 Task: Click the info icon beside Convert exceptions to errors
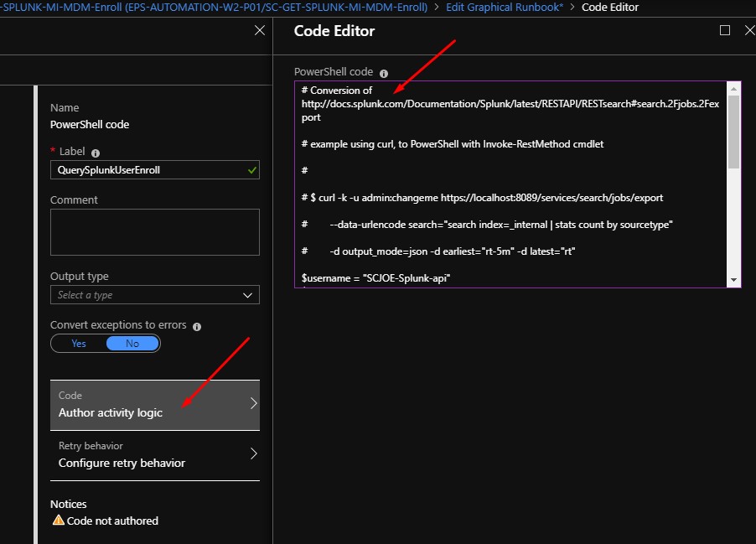tap(196, 325)
